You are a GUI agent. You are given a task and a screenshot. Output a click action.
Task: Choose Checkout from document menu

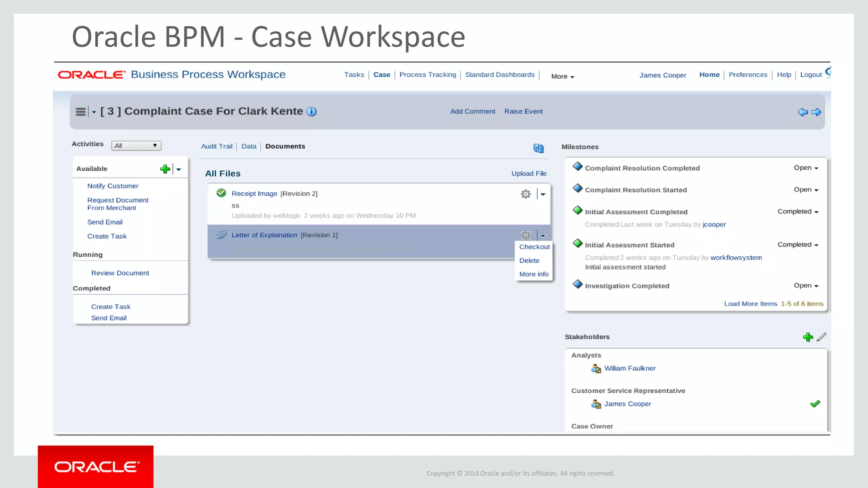click(x=534, y=247)
